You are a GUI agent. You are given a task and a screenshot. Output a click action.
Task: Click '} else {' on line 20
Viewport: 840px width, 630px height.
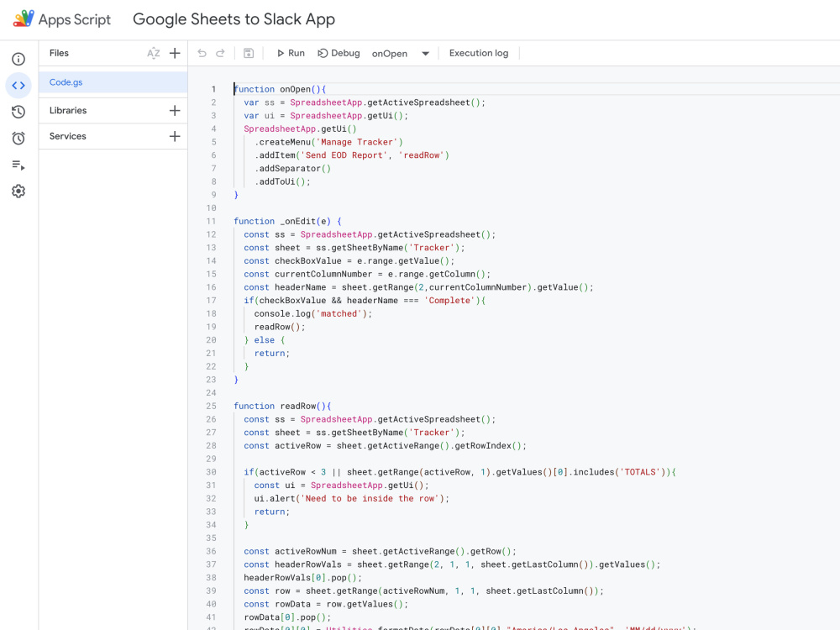tap(264, 340)
